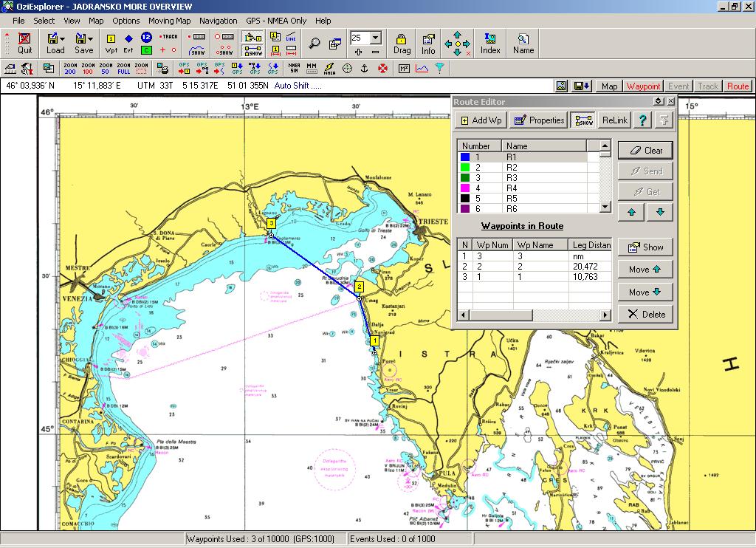Click the ZOOM 200 button

coord(70,69)
